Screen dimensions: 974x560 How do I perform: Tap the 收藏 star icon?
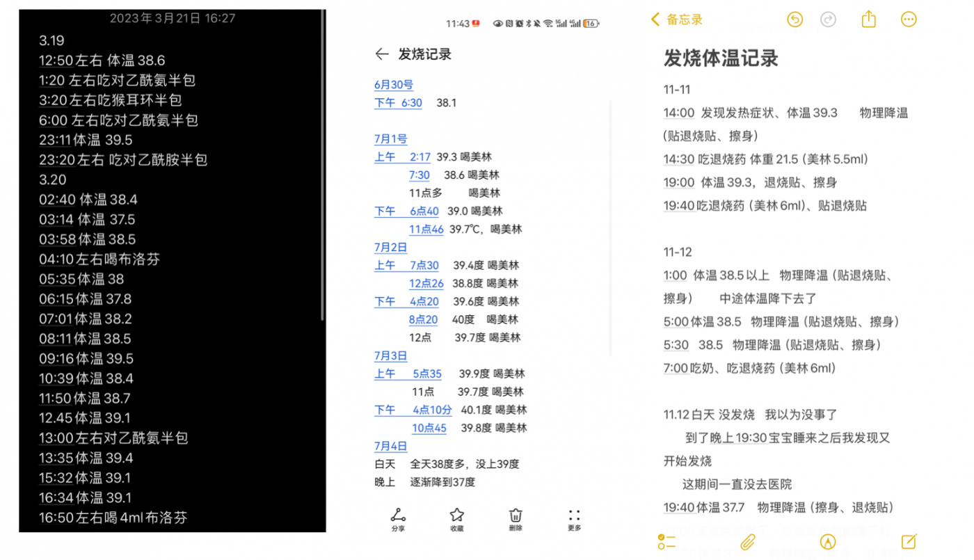pyautogui.click(x=456, y=515)
